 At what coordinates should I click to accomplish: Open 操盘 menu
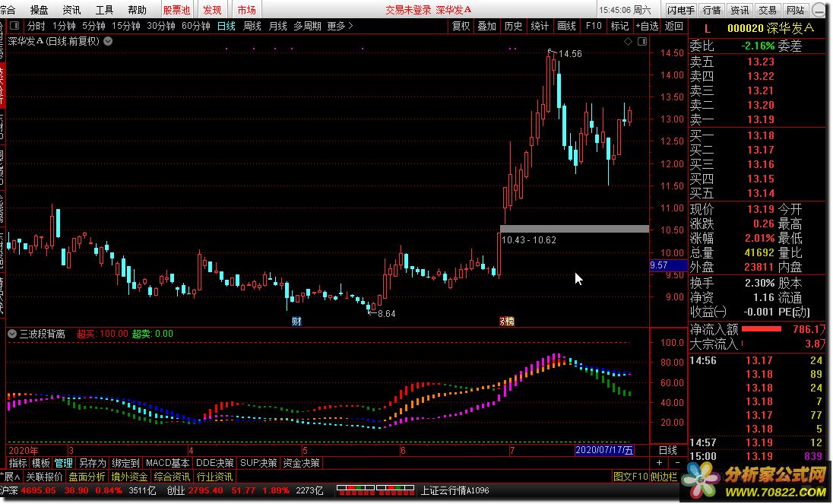coord(40,10)
